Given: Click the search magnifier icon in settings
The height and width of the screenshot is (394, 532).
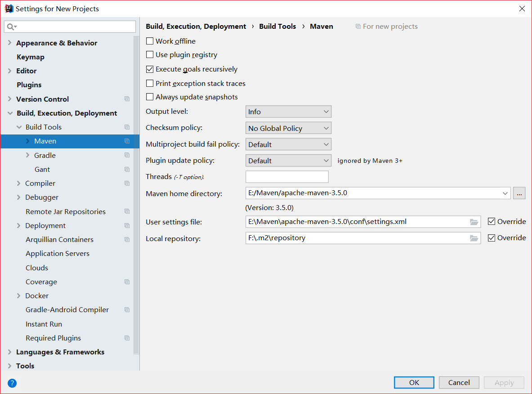Looking at the screenshot, I should click(11, 27).
